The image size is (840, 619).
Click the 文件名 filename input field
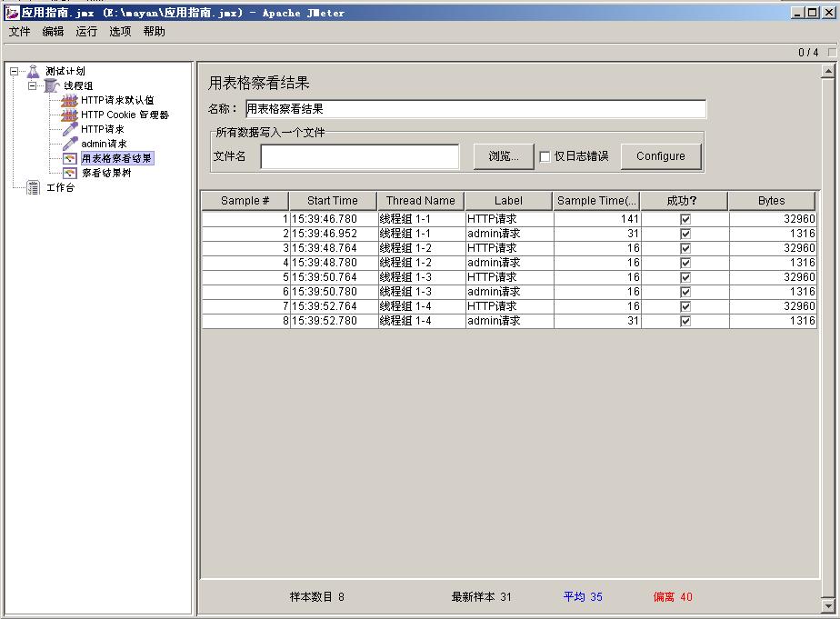[359, 156]
